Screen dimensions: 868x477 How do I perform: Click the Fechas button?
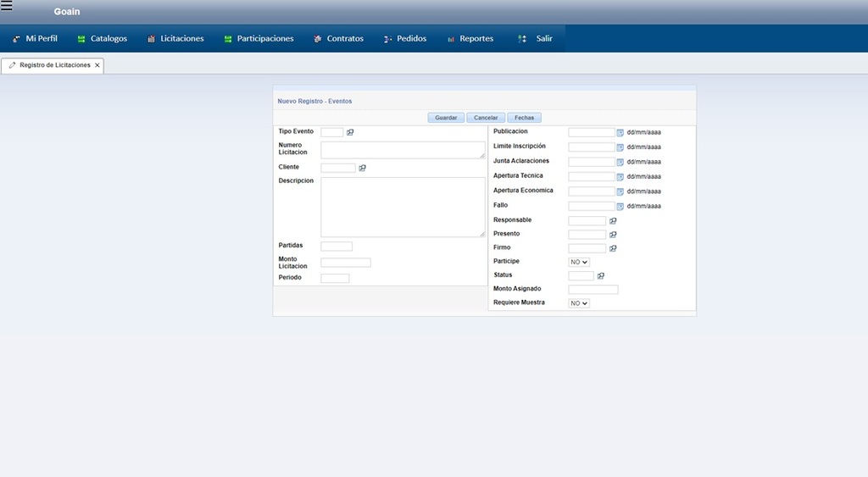point(524,118)
